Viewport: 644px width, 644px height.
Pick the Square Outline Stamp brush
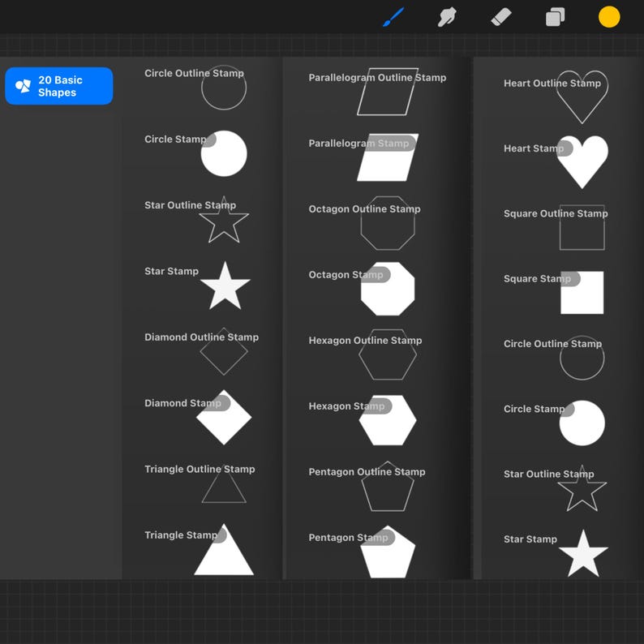coord(556,227)
